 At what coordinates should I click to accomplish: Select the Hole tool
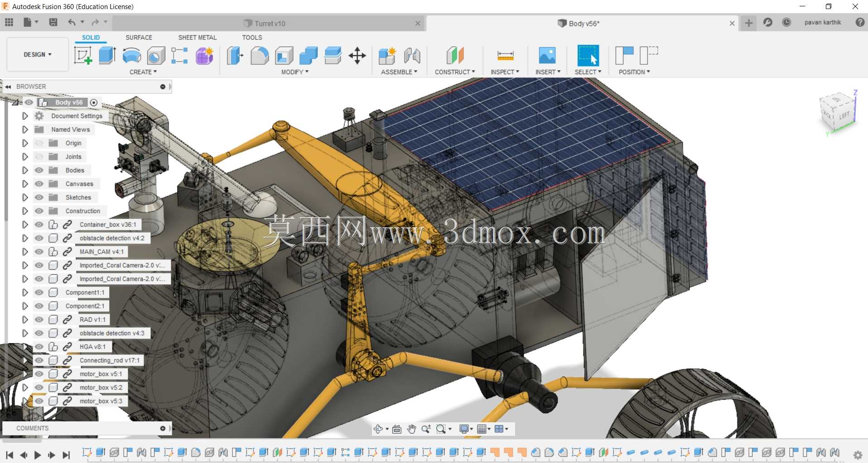click(x=156, y=56)
